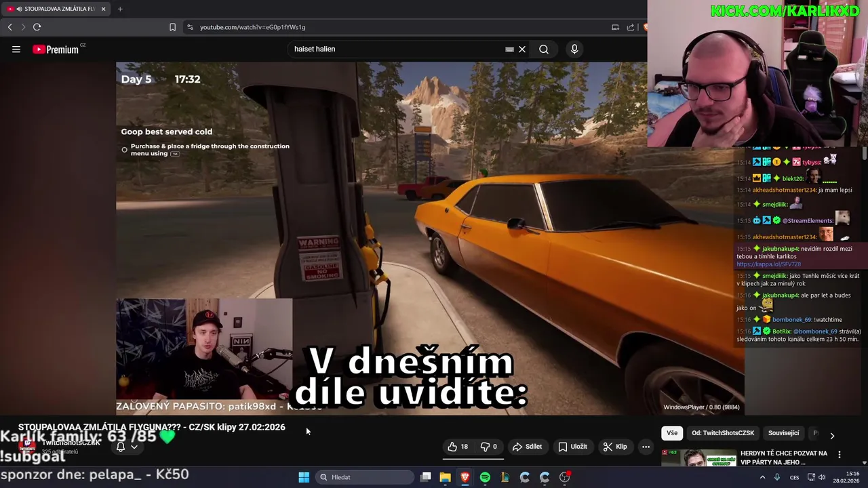The width and height of the screenshot is (868, 488).
Task: Open the YouTube guide hamburger menu
Action: pyautogui.click(x=16, y=49)
